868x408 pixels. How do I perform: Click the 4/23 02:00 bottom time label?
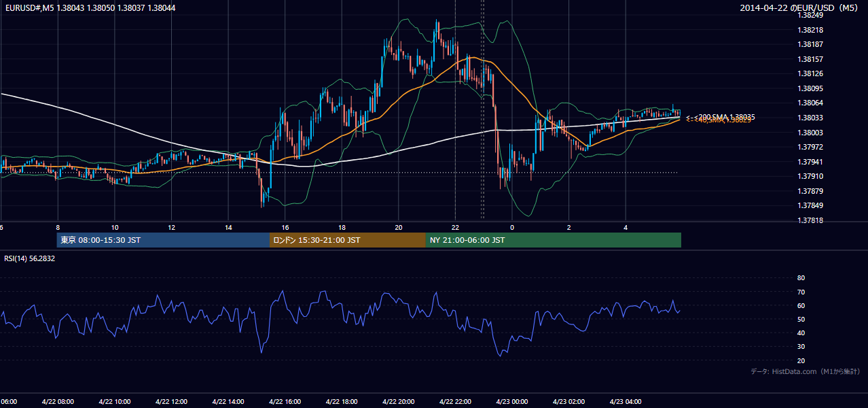tap(569, 401)
